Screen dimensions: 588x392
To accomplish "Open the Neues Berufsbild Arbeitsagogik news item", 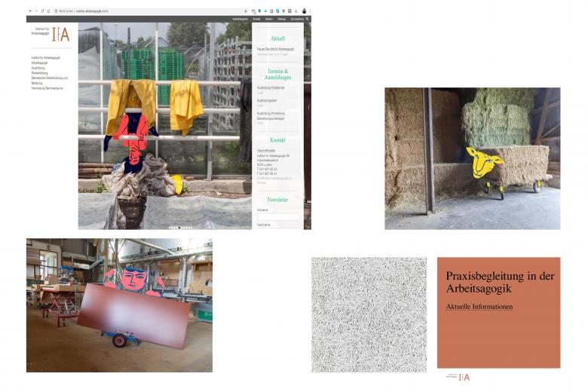I will click(275, 49).
